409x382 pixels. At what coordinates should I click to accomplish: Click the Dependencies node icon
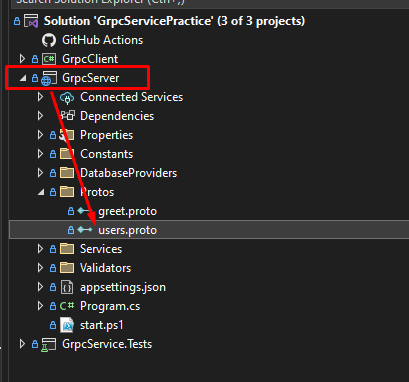tap(67, 116)
